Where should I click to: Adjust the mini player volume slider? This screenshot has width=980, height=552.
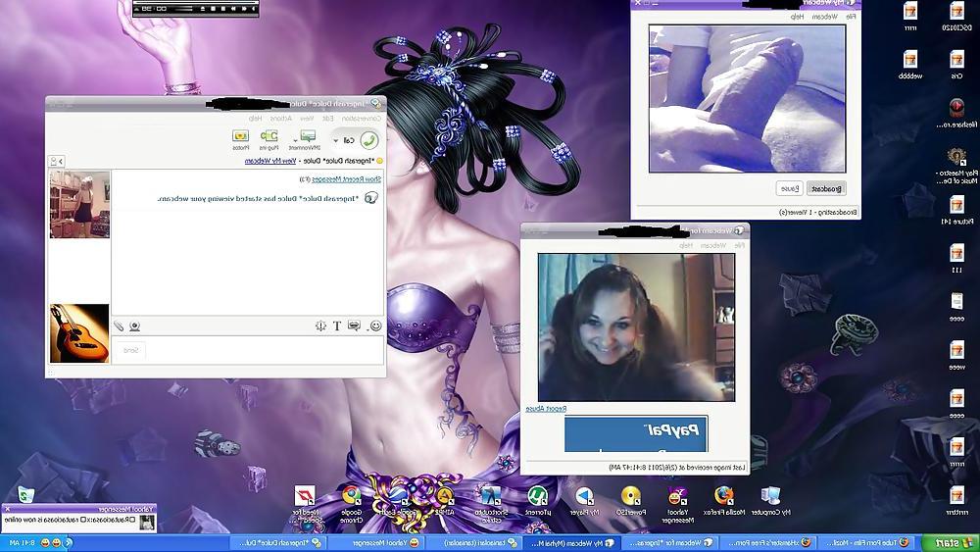[x=183, y=9]
